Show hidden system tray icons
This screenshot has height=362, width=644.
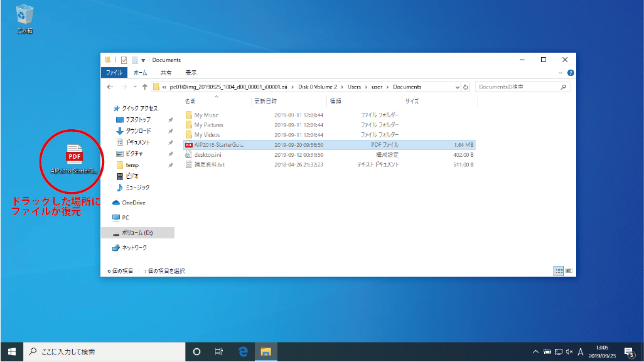click(x=535, y=352)
